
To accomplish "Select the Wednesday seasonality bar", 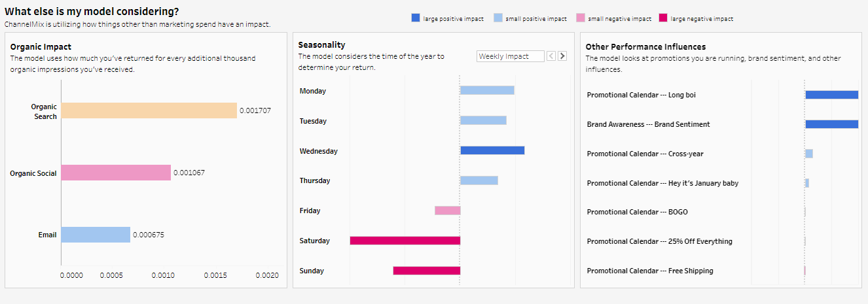I will click(x=492, y=150).
